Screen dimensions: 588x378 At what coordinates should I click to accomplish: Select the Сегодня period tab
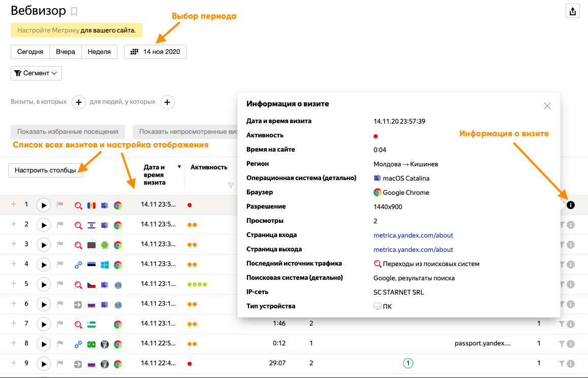pos(30,52)
